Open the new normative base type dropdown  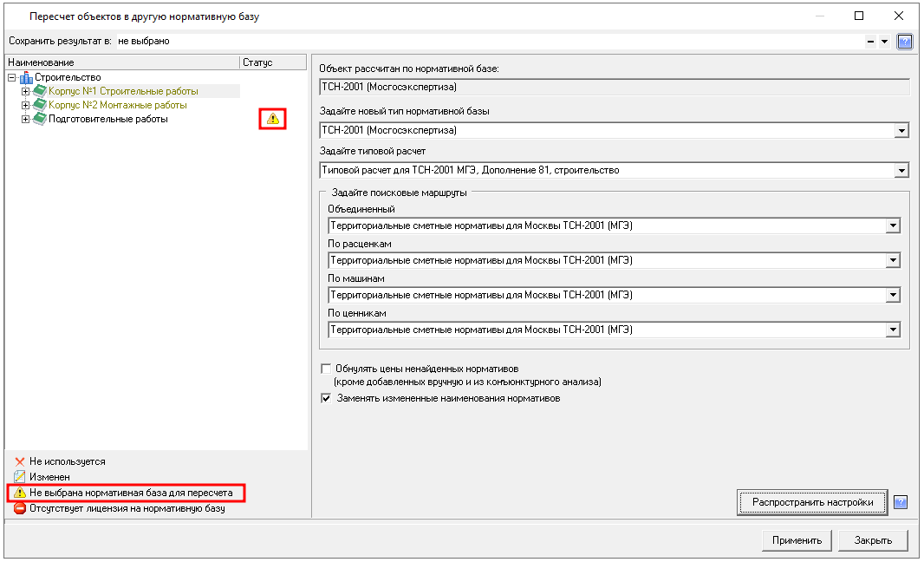click(901, 131)
